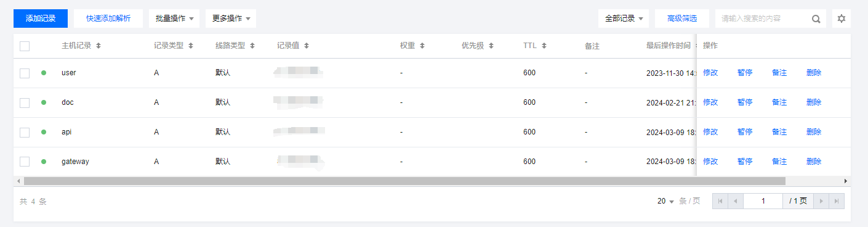
Task: Change the 20 条/页 page size
Action: pyautogui.click(x=666, y=201)
